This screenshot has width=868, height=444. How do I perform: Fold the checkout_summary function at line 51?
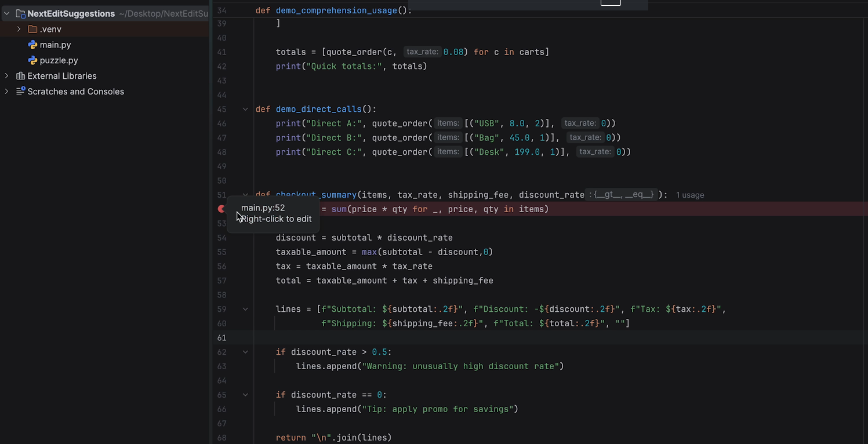point(245,195)
